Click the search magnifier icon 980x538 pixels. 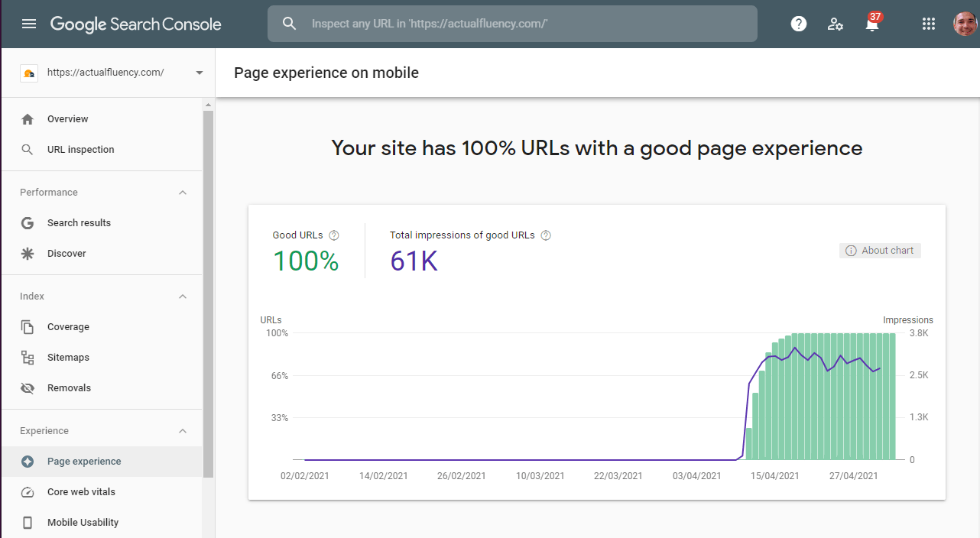tap(289, 24)
